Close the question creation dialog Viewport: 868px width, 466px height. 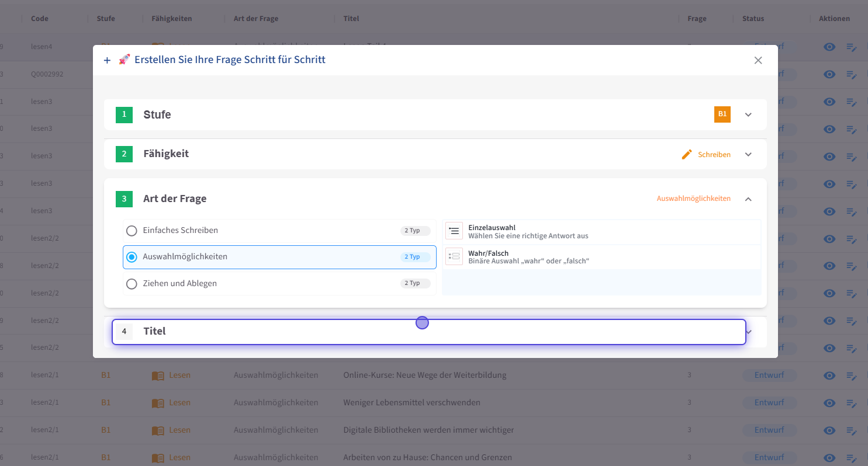click(x=758, y=60)
